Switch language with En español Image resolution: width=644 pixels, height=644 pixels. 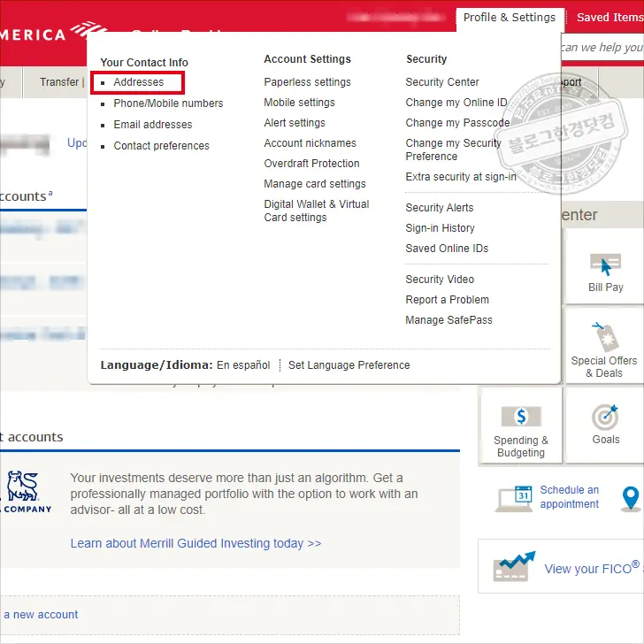[x=243, y=365]
